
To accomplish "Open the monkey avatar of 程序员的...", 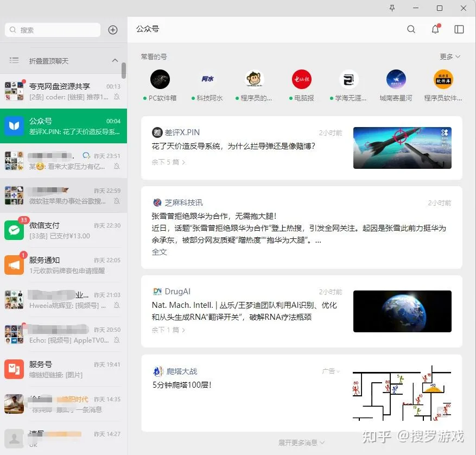I will (255, 79).
